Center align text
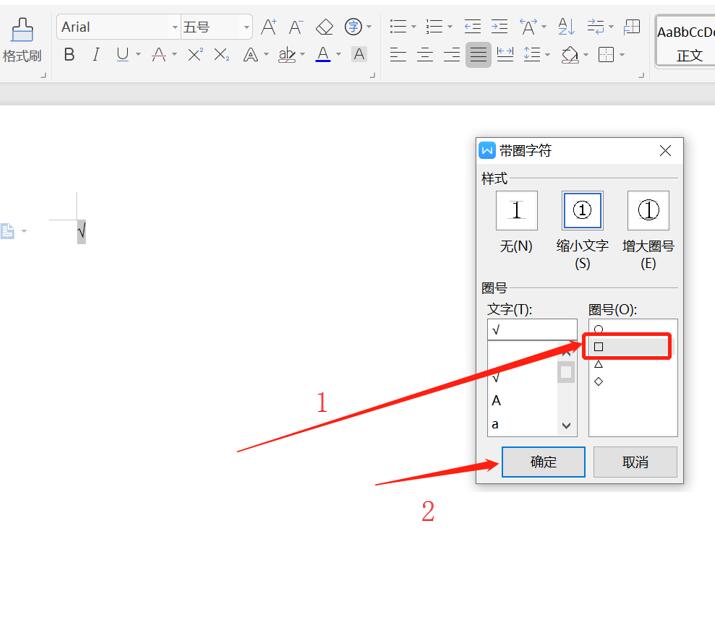 pyautogui.click(x=425, y=55)
